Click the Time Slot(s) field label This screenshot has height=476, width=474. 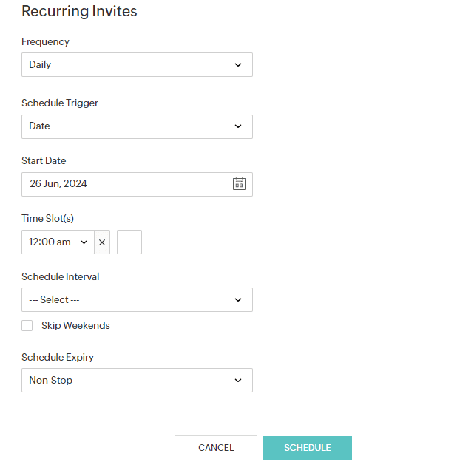click(x=47, y=219)
